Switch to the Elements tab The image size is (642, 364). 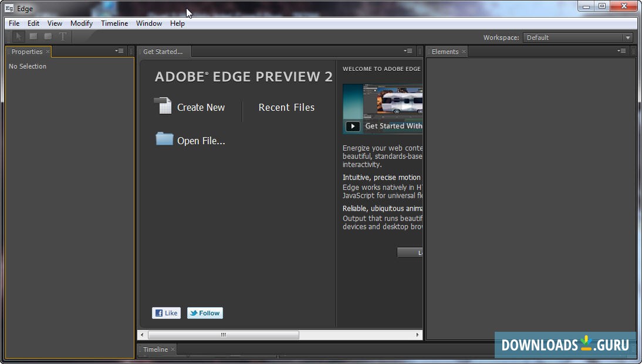[445, 52]
